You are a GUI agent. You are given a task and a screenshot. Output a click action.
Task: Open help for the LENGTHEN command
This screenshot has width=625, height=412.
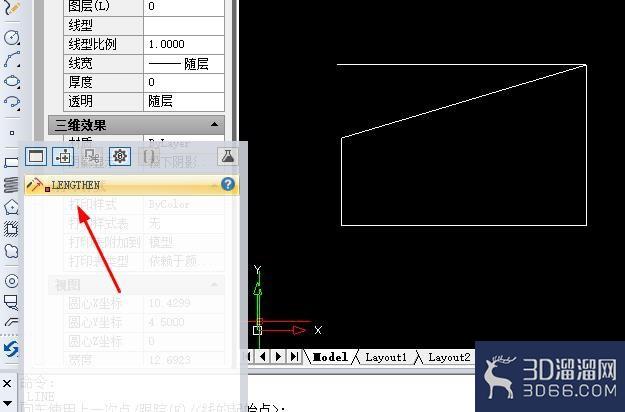coord(228,184)
